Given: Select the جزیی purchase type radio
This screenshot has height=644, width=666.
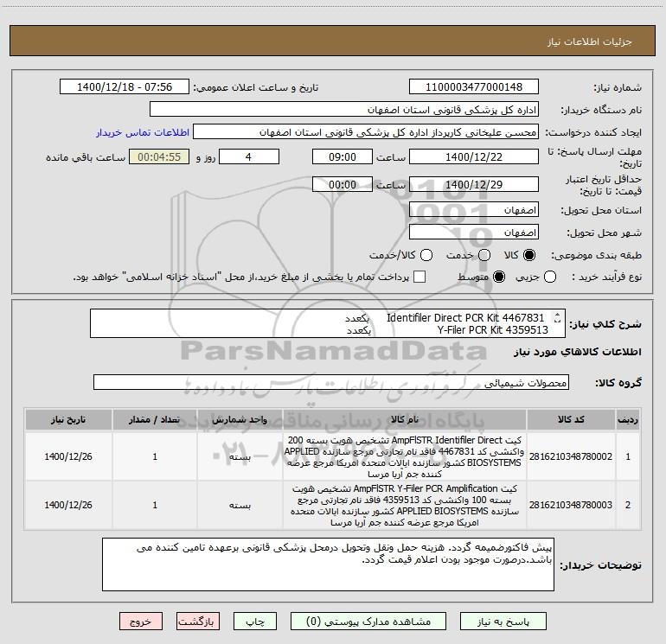Looking at the screenshot, I should 549,277.
